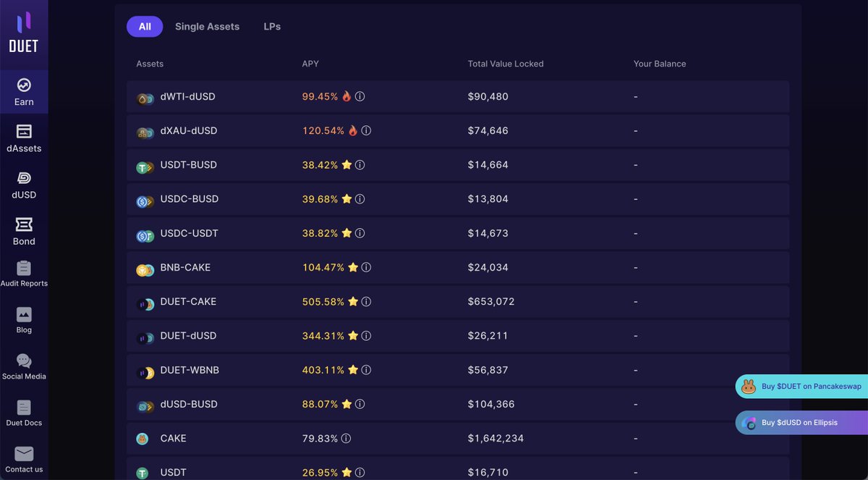Open Audit Reports from the sidebar
Image resolution: width=868 pixels, height=480 pixels.
[x=24, y=274]
